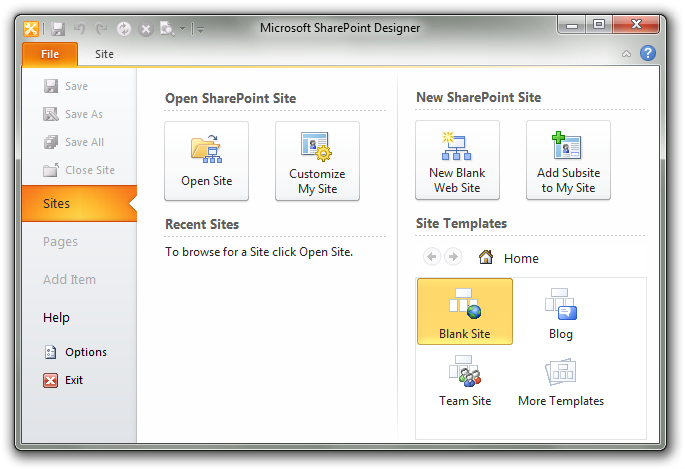Open Help with the blue question mark icon
This screenshot has height=469, width=685.
[648, 53]
